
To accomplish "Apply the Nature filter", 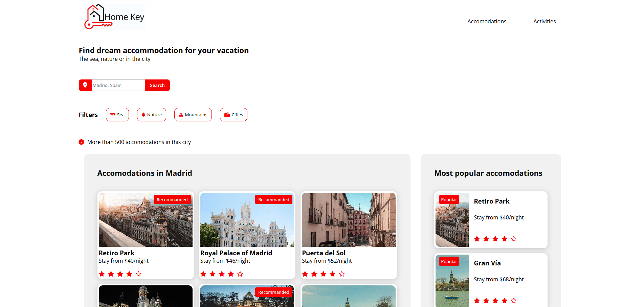I will pyautogui.click(x=152, y=115).
